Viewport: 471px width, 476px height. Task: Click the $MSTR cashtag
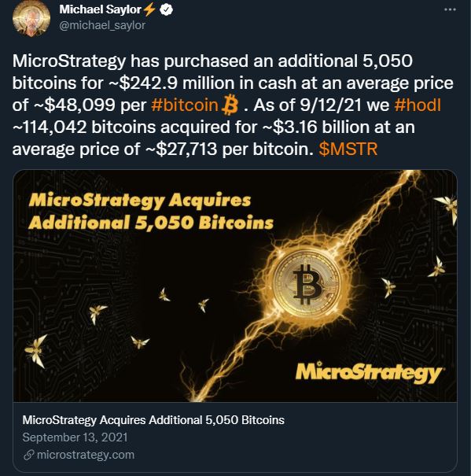point(348,149)
